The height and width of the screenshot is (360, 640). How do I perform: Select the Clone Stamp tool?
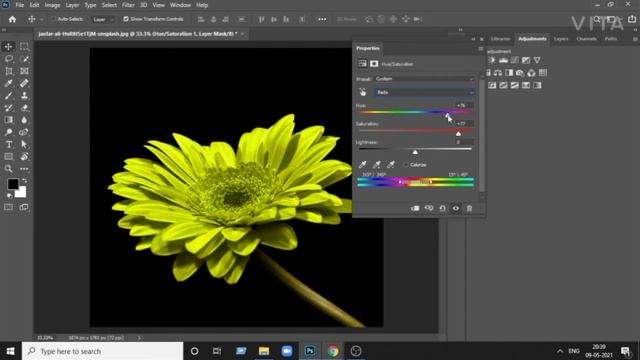(x=24, y=96)
